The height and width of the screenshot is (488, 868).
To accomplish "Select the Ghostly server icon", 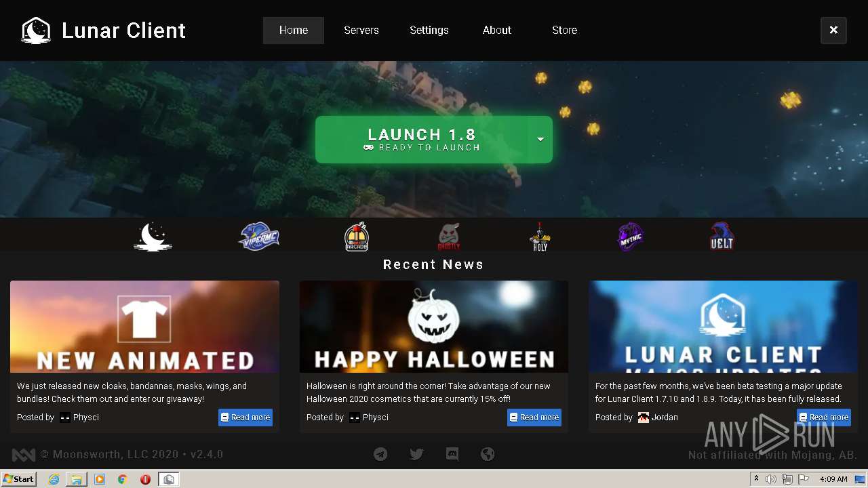I will pyautogui.click(x=449, y=237).
